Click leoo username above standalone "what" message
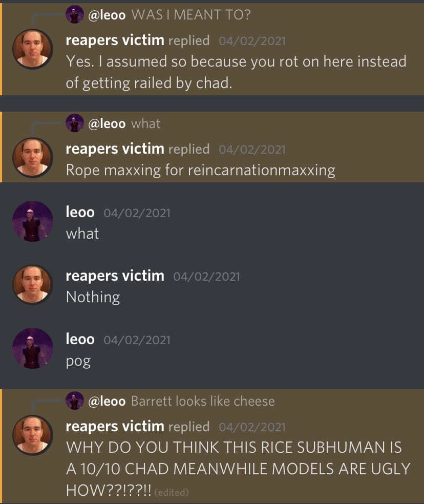 tap(80, 212)
